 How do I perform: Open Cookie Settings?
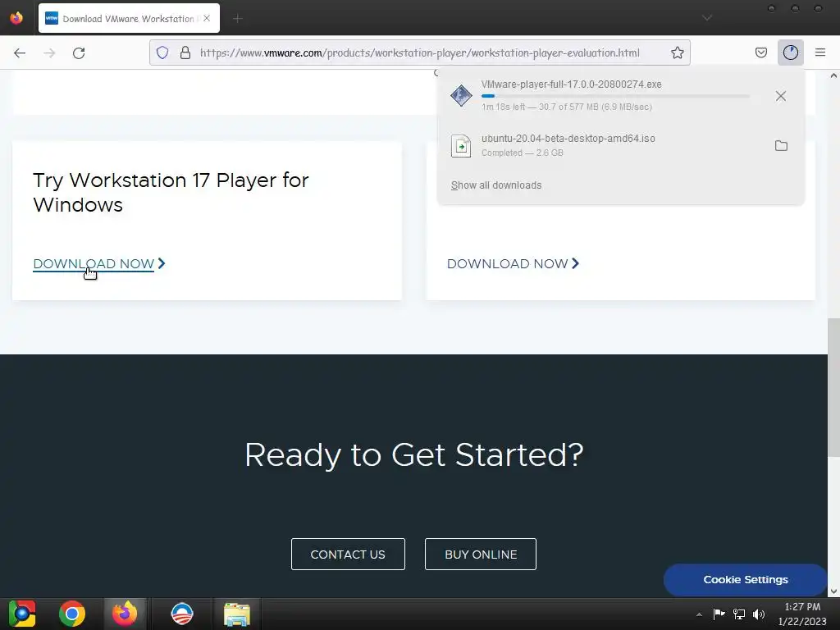pyautogui.click(x=745, y=580)
